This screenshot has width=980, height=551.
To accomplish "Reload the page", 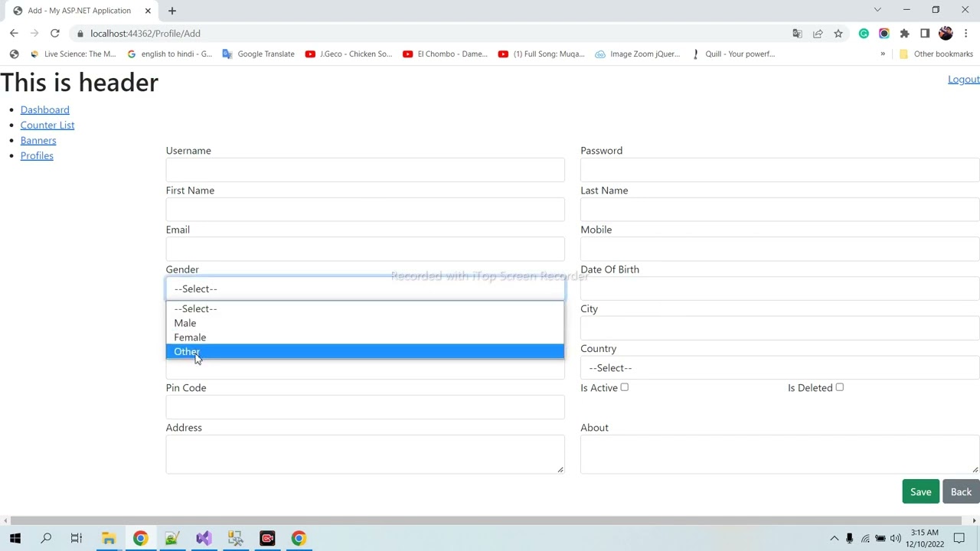I will (55, 34).
